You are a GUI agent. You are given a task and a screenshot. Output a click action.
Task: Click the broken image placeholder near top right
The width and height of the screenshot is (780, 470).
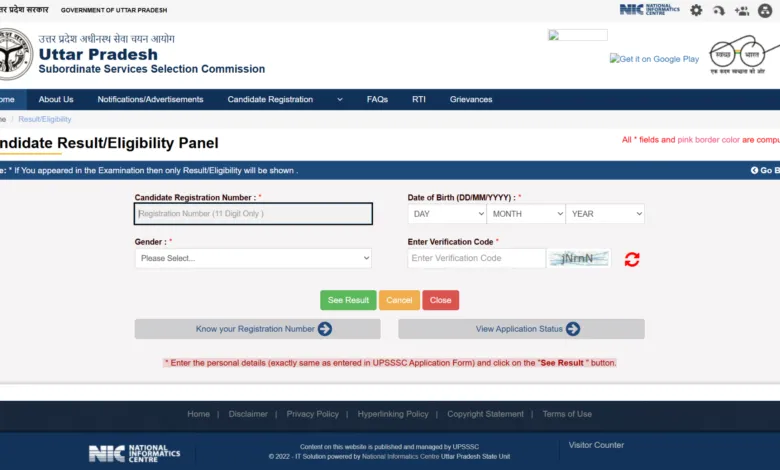coord(578,35)
